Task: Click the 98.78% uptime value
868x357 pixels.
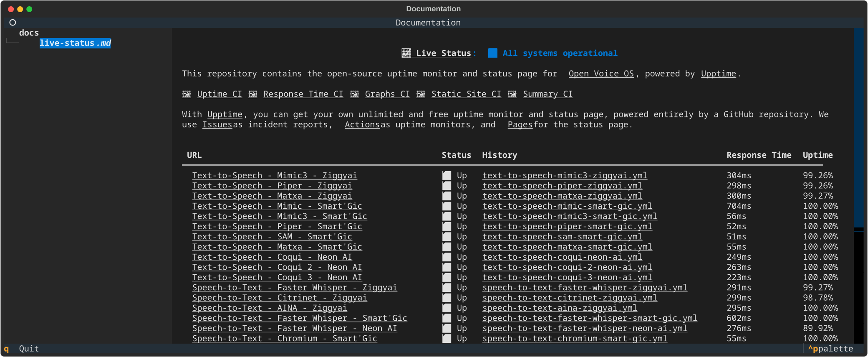Action: [818, 298]
